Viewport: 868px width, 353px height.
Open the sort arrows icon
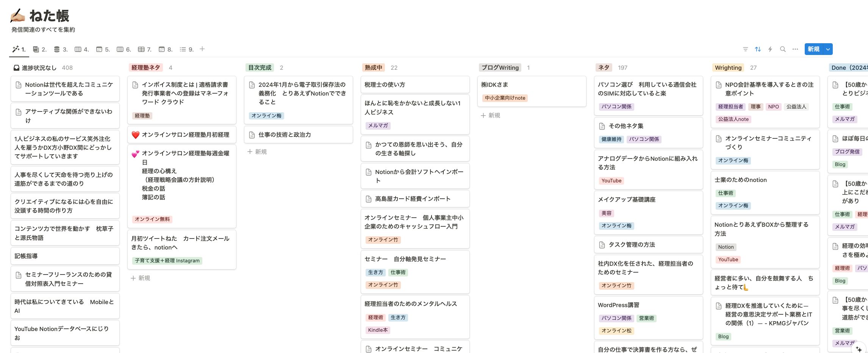758,49
